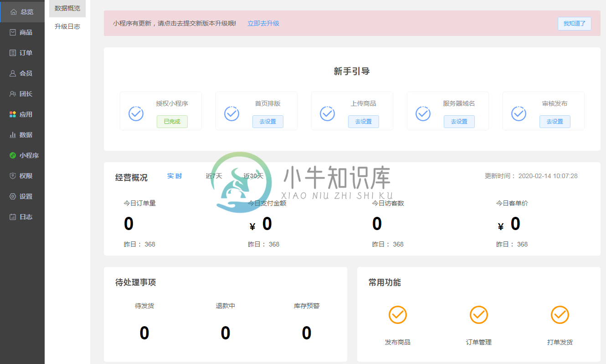Viewport: 606px width, 364px height.
Task: Open the 商品 sidebar menu
Action: 22,32
